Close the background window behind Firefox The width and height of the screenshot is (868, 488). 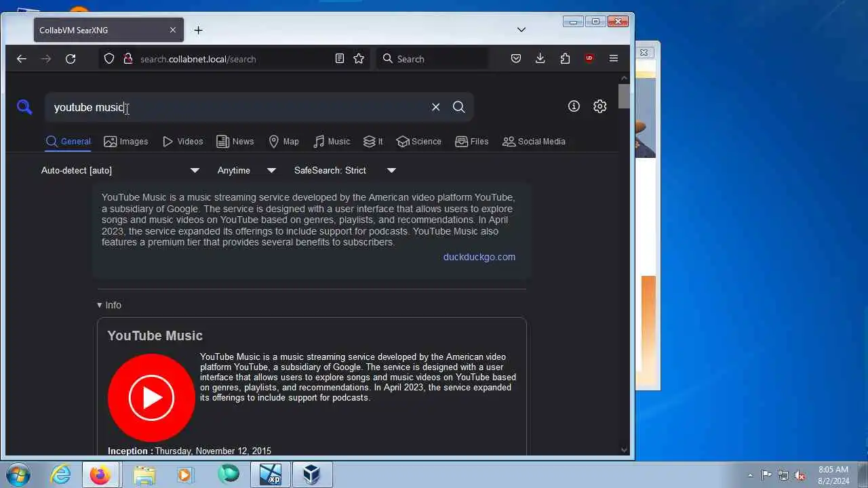pyautogui.click(x=644, y=52)
